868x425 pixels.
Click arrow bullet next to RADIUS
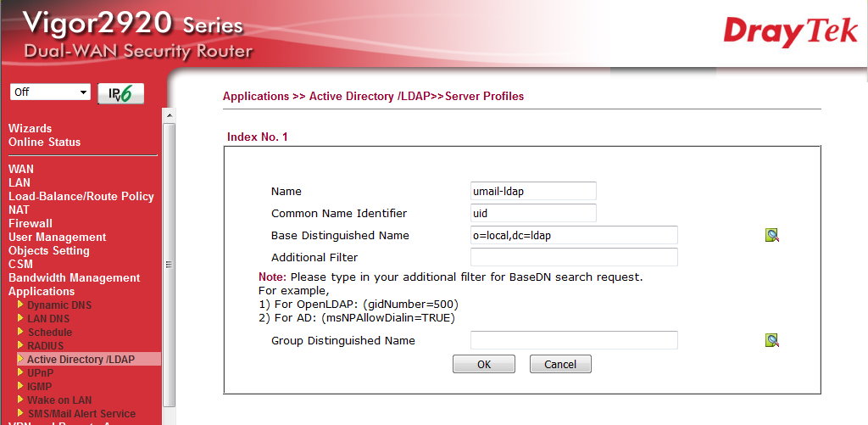20,345
